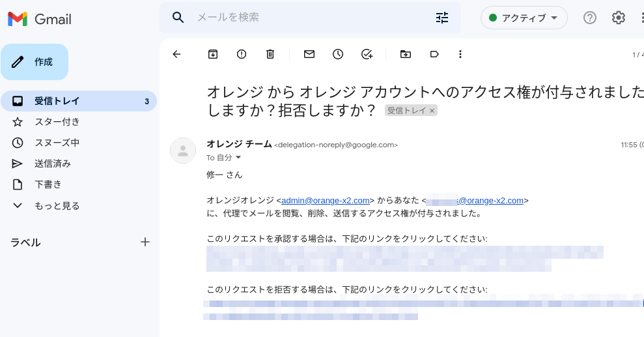
Task: Add this email to Tasks
Action: [x=367, y=54]
